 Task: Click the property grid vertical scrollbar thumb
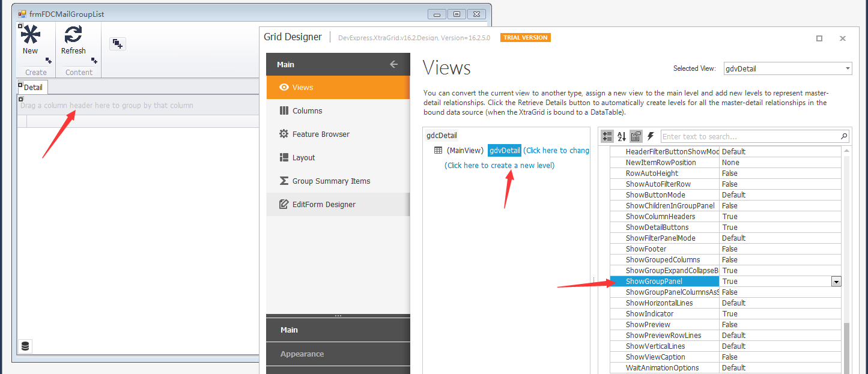(846, 348)
